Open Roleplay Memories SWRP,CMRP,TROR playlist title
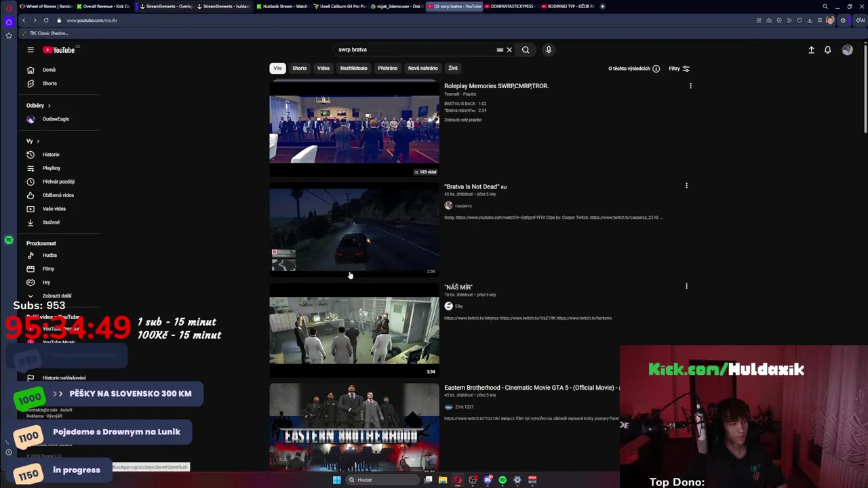This screenshot has width=868, height=488. tap(496, 86)
